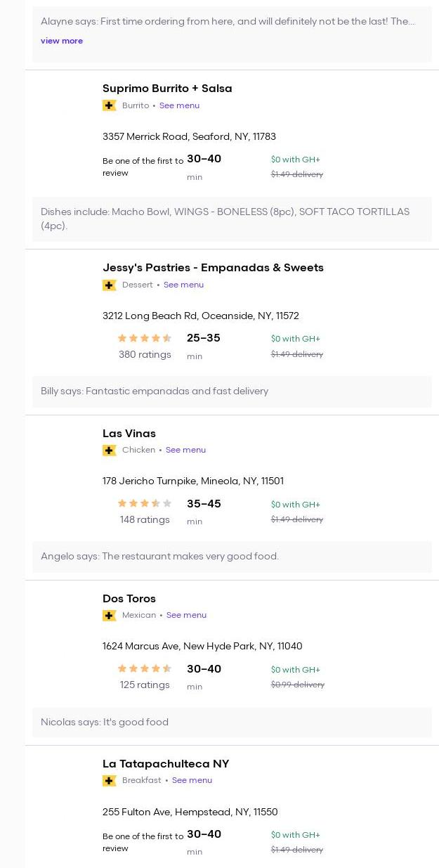This screenshot has width=439, height=868.
Task: Expand Alayne's review with view more
Action: (x=62, y=41)
